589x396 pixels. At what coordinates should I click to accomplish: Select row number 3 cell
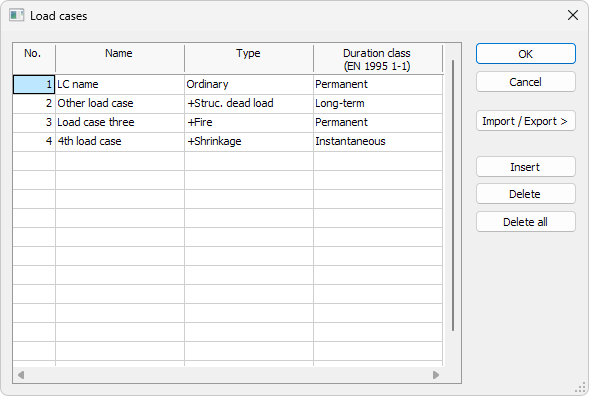pos(34,122)
